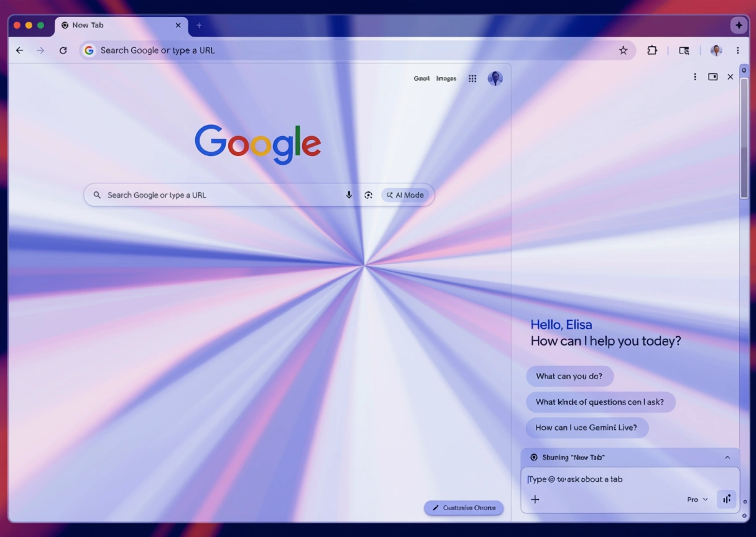Open Google Lens image search icon
Screen dimensions: 756x537
368,195
